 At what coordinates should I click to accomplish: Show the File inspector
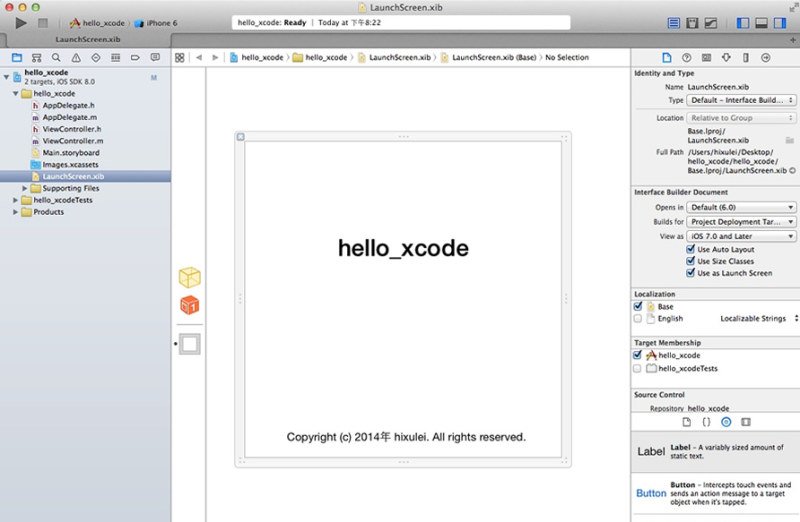click(667, 58)
